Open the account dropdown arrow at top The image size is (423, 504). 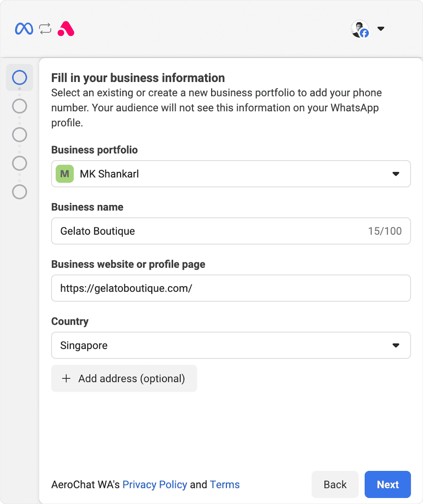381,29
